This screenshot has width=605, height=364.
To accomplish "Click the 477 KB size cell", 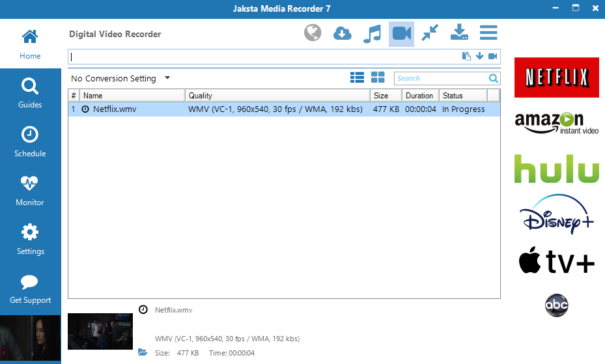I will [x=386, y=109].
